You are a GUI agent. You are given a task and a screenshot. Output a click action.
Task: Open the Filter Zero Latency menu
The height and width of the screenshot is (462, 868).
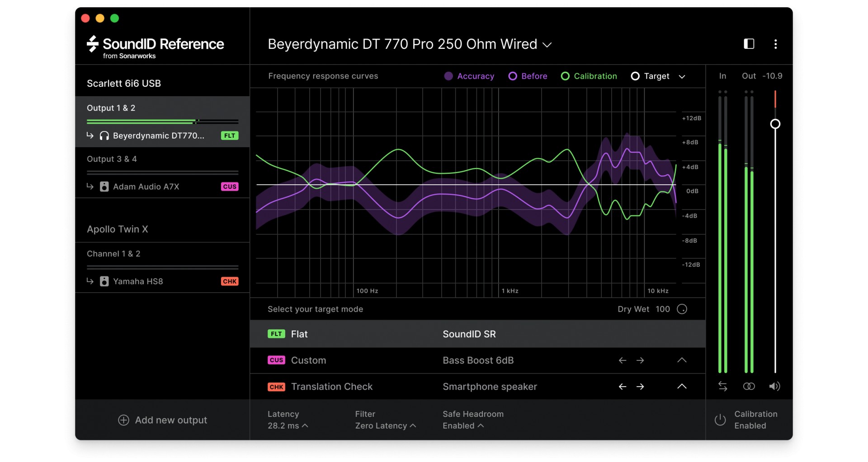pyautogui.click(x=386, y=425)
